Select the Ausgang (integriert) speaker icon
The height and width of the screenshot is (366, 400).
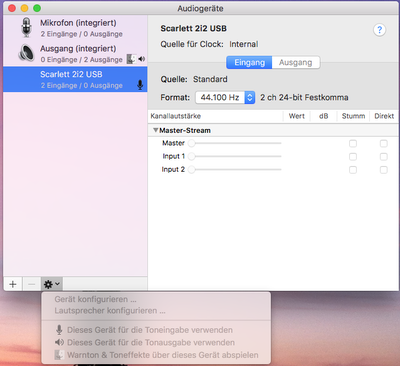coord(26,53)
